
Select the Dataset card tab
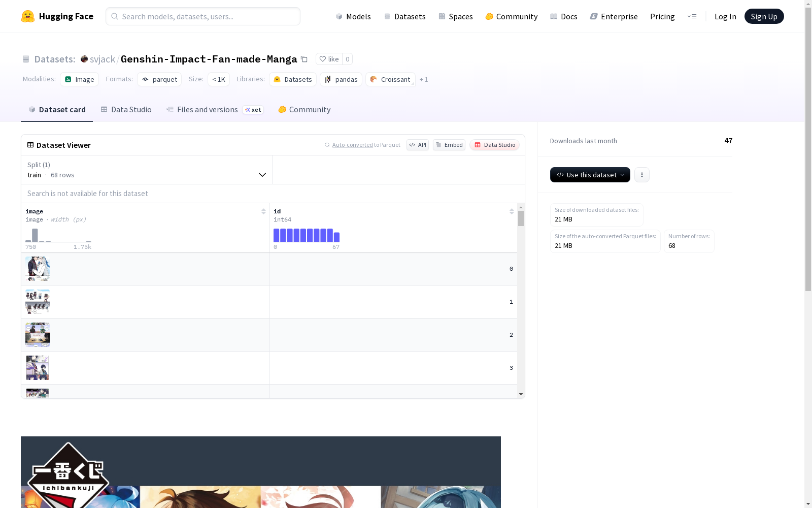coord(57,110)
